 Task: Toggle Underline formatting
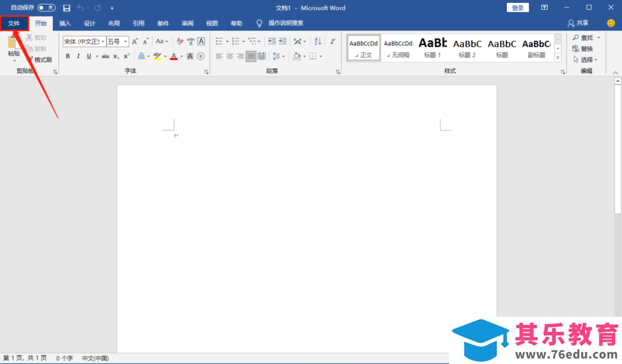89,56
